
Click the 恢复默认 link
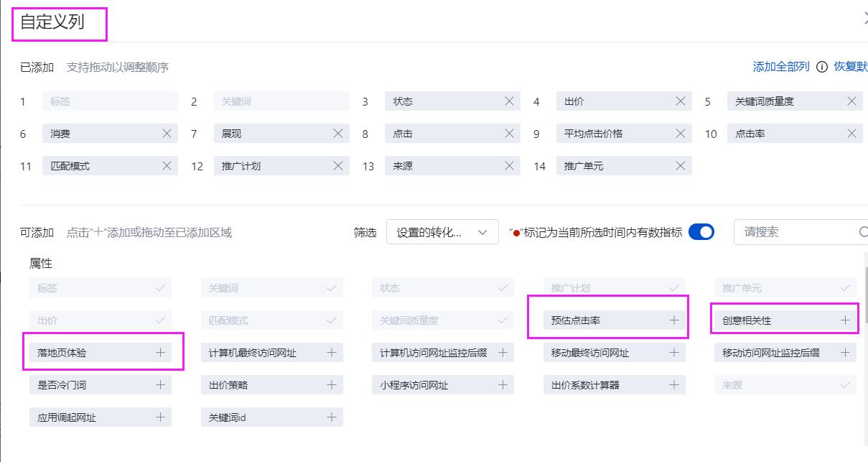pyautogui.click(x=851, y=67)
